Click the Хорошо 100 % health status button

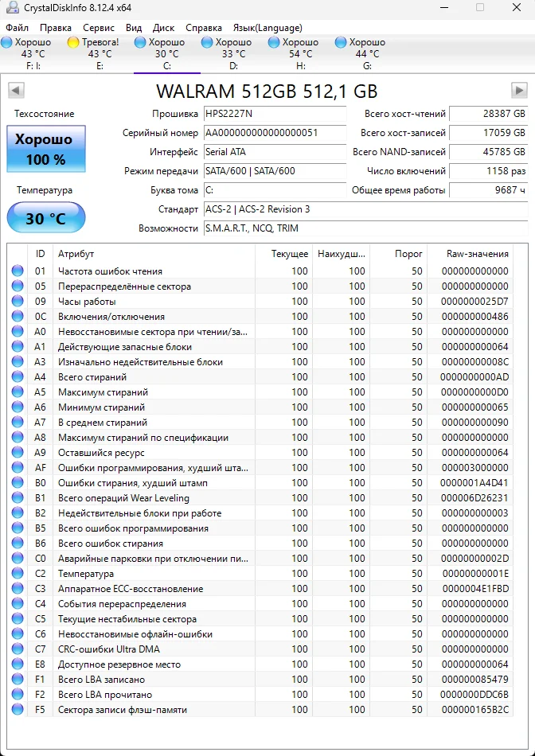46,149
